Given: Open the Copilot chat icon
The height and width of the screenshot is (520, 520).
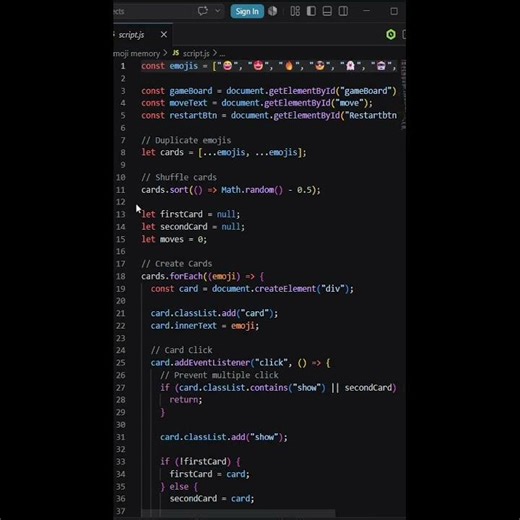Looking at the screenshot, I should (203, 11).
